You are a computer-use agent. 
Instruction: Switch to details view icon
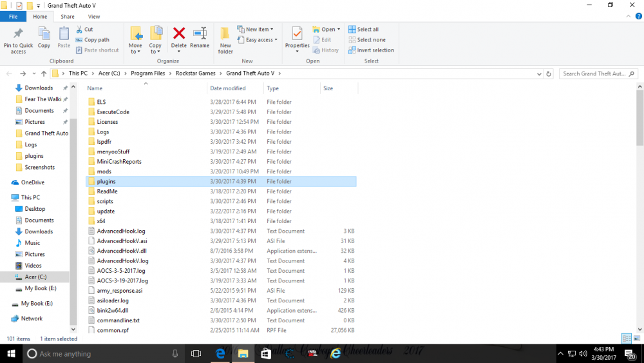pyautogui.click(x=627, y=338)
